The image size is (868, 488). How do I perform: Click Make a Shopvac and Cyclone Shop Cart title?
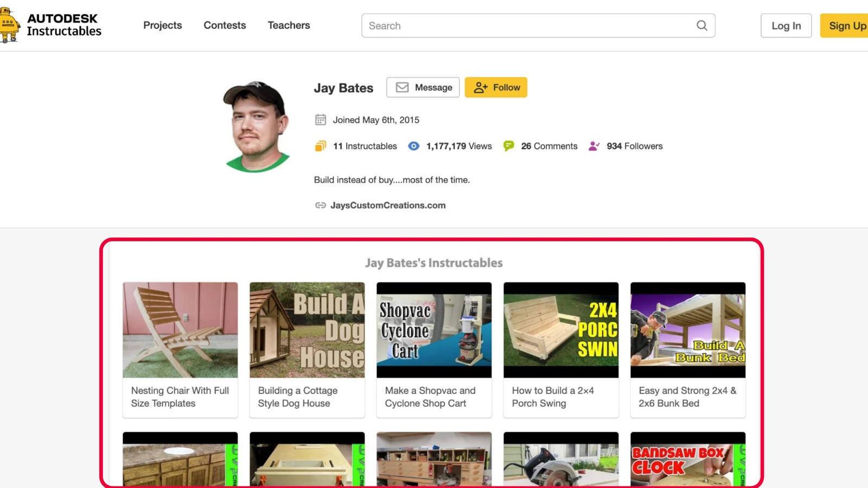click(430, 397)
